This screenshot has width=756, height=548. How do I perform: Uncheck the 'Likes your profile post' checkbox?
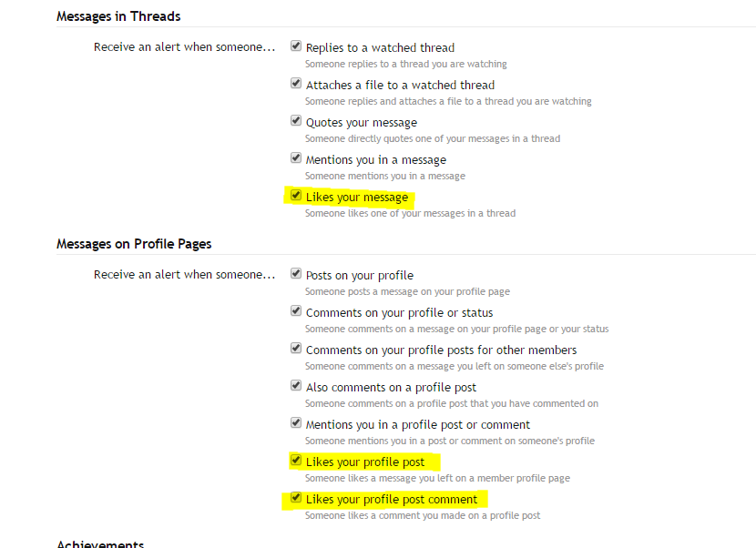(x=296, y=460)
